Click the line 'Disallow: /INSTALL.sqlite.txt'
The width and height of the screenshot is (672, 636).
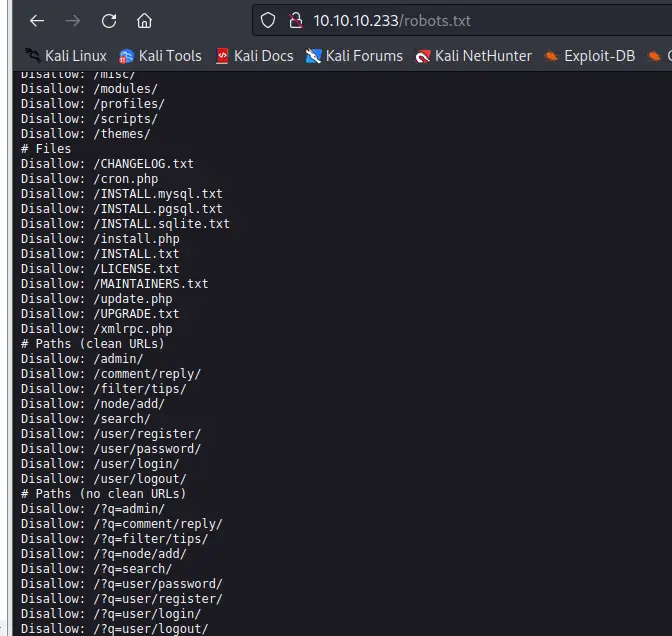click(126, 224)
